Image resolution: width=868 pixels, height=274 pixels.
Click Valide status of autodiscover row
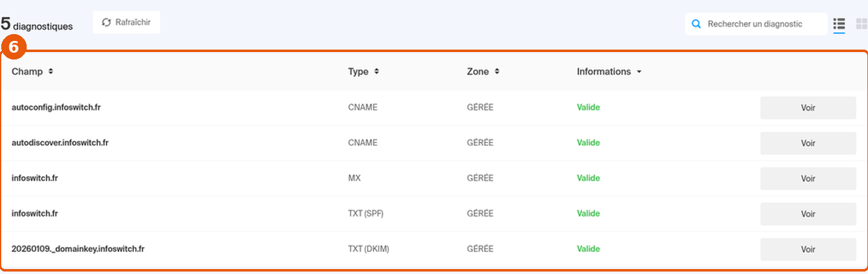pyautogui.click(x=588, y=143)
